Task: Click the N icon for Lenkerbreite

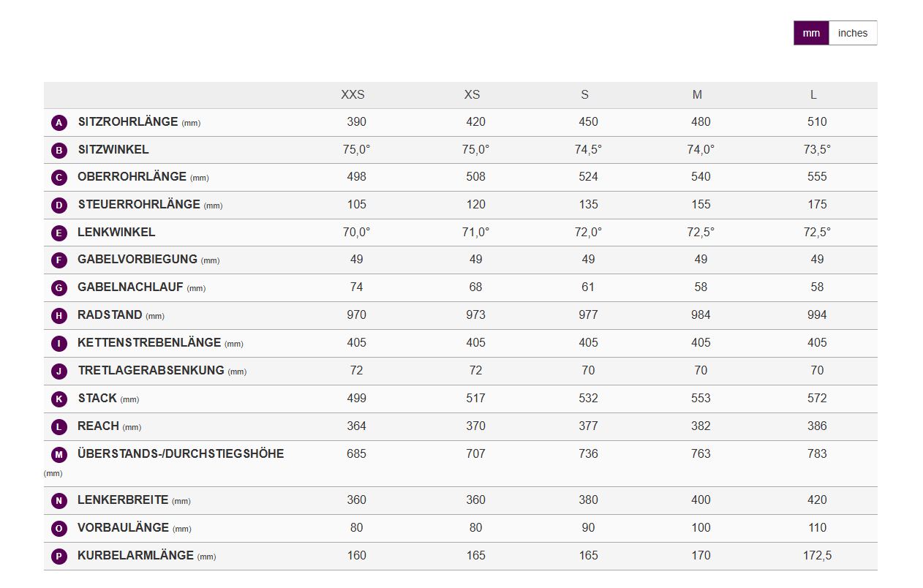Action: tap(59, 501)
